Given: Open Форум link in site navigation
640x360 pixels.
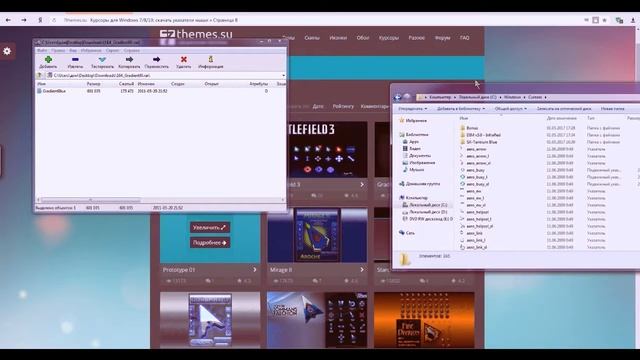Looking at the screenshot, I should pyautogui.click(x=442, y=38).
